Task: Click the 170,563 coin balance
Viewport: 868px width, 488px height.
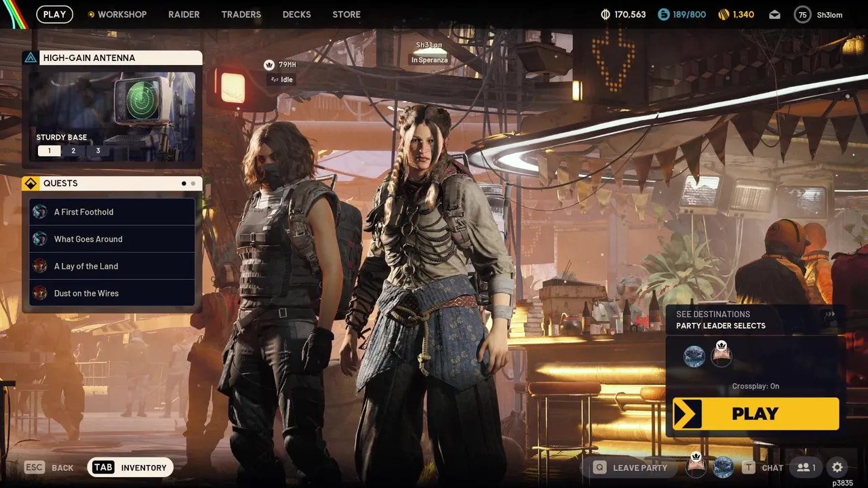Action: 630,14
